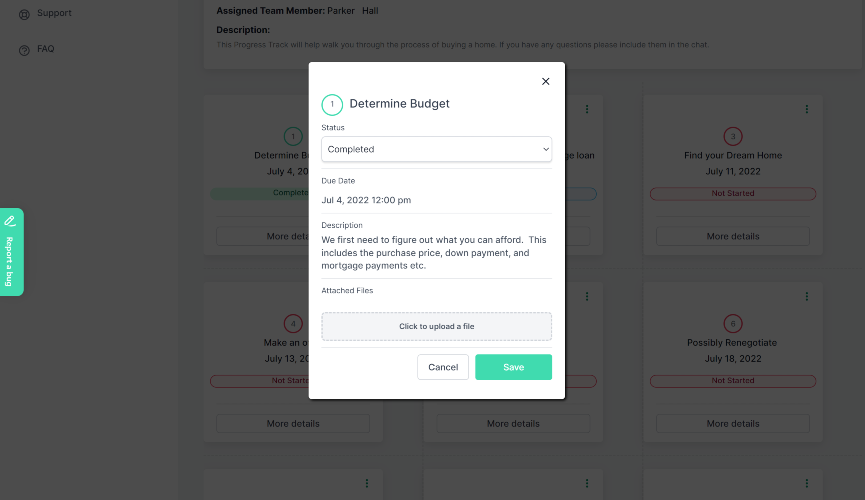Click More details under Possibly Renegotiate

(733, 424)
